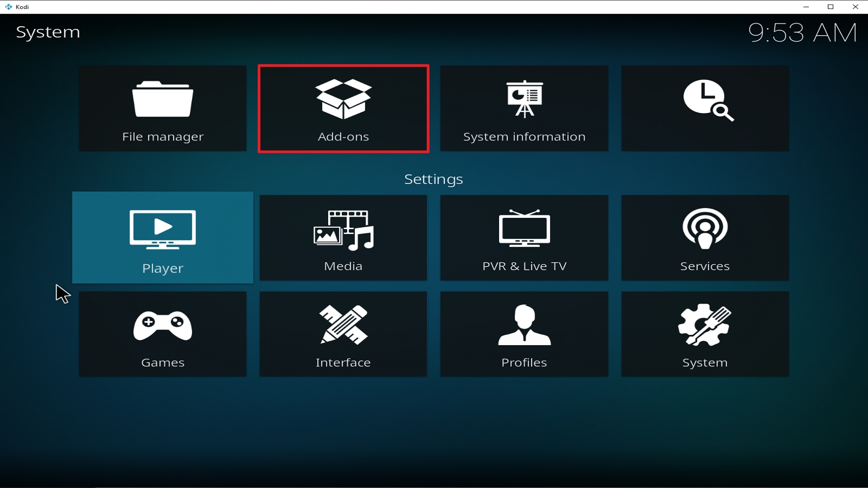Open Media settings tile
Screen dimensions: 868x488
[344, 238]
